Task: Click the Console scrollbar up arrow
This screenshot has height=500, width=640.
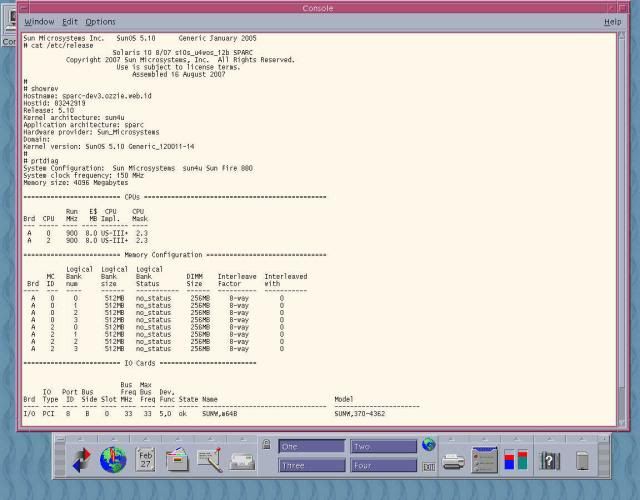Action: click(622, 36)
